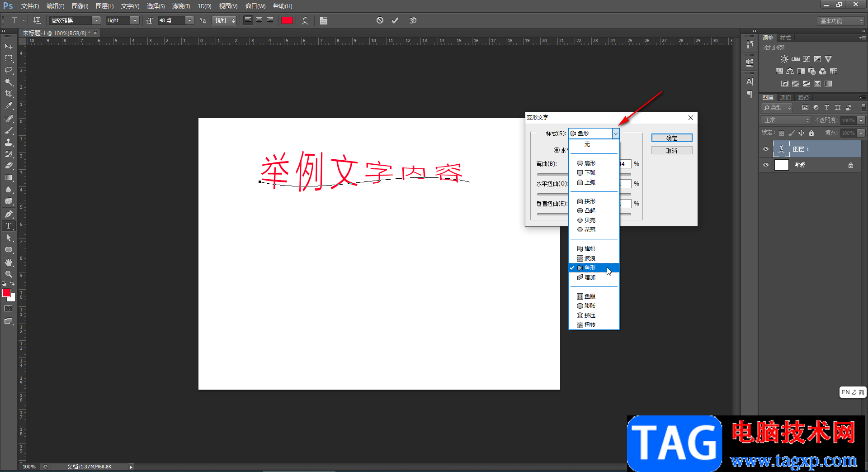Click the zoom percentage field 100%
The width and height of the screenshot is (868, 472).
tap(29, 467)
